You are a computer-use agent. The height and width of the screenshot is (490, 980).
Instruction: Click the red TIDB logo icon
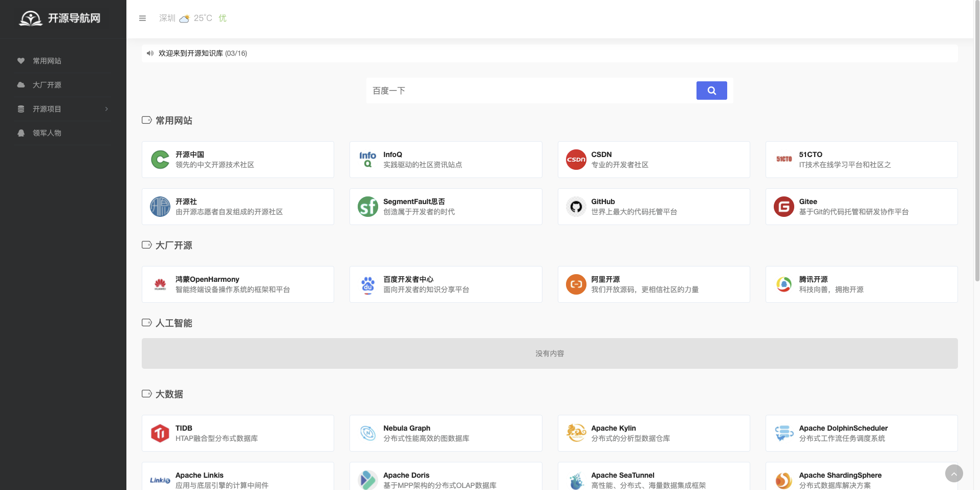coord(160,433)
